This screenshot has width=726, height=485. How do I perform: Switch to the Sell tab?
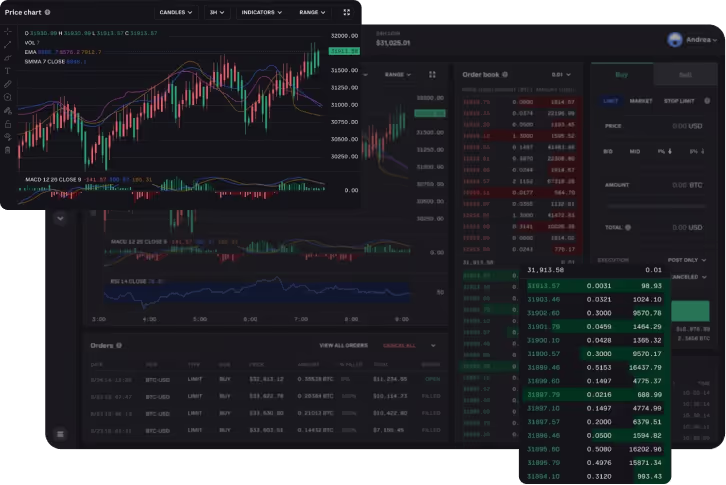684,75
